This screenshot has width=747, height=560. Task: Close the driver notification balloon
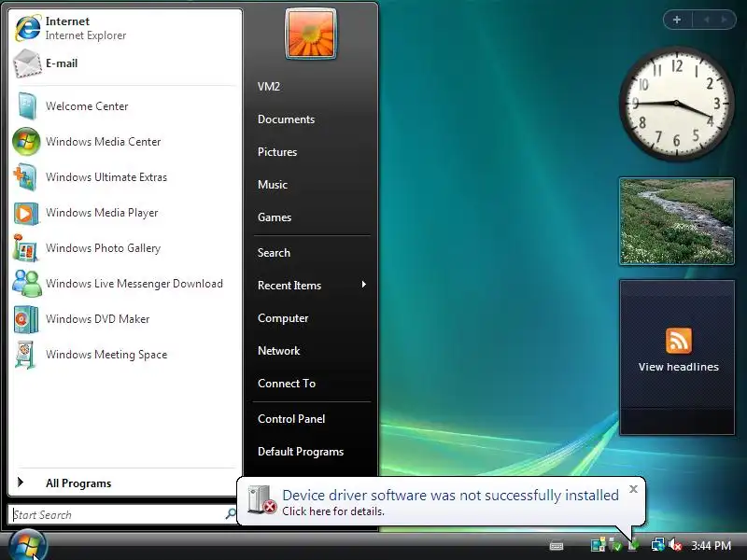[x=633, y=489]
